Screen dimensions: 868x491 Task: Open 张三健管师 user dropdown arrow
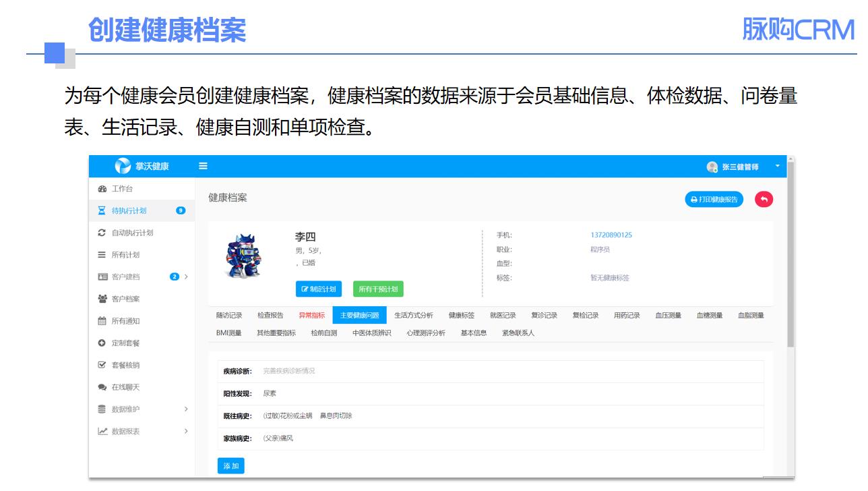(x=777, y=166)
